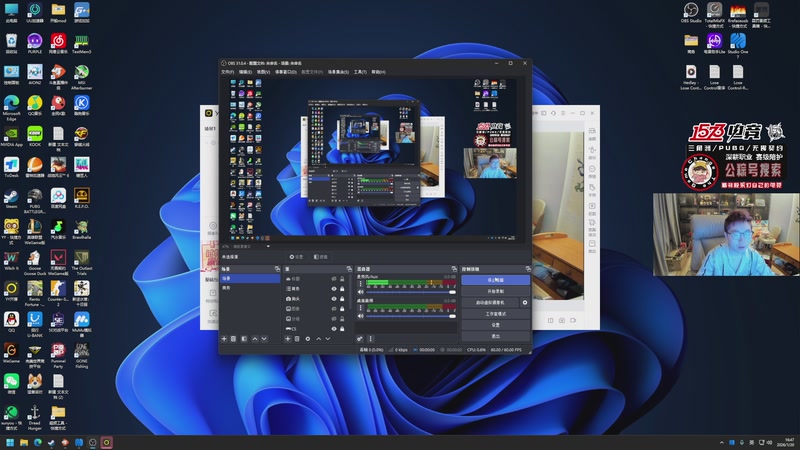Mute the 麦克风/Aux channel speaker icon

pos(361,292)
